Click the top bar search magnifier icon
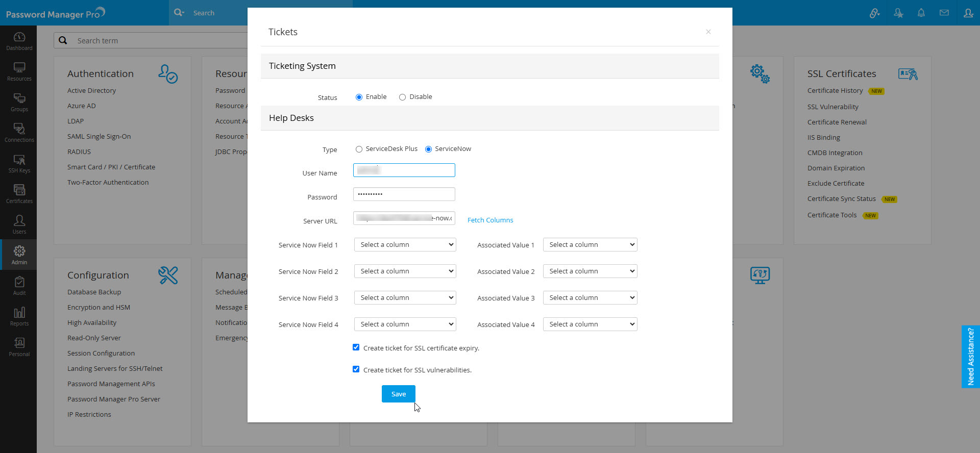This screenshot has width=980, height=453. [179, 13]
